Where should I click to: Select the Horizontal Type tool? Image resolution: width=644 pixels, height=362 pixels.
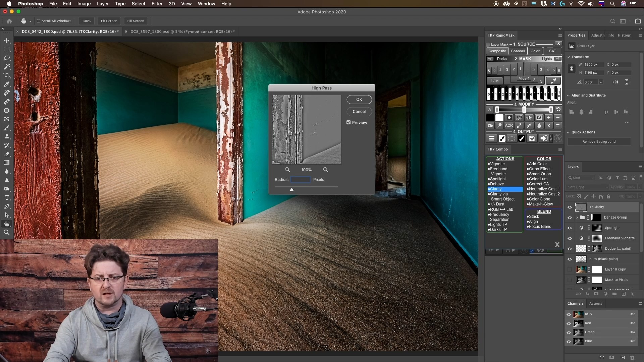coord(7,197)
